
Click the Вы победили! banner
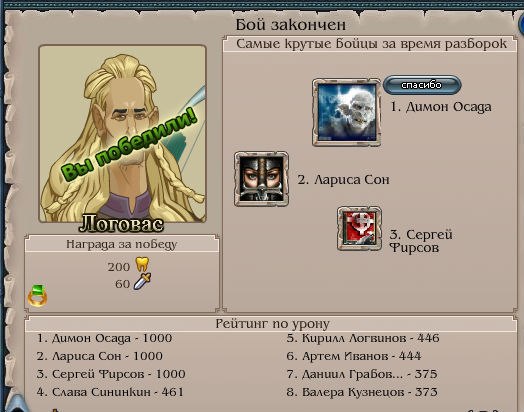point(129,145)
